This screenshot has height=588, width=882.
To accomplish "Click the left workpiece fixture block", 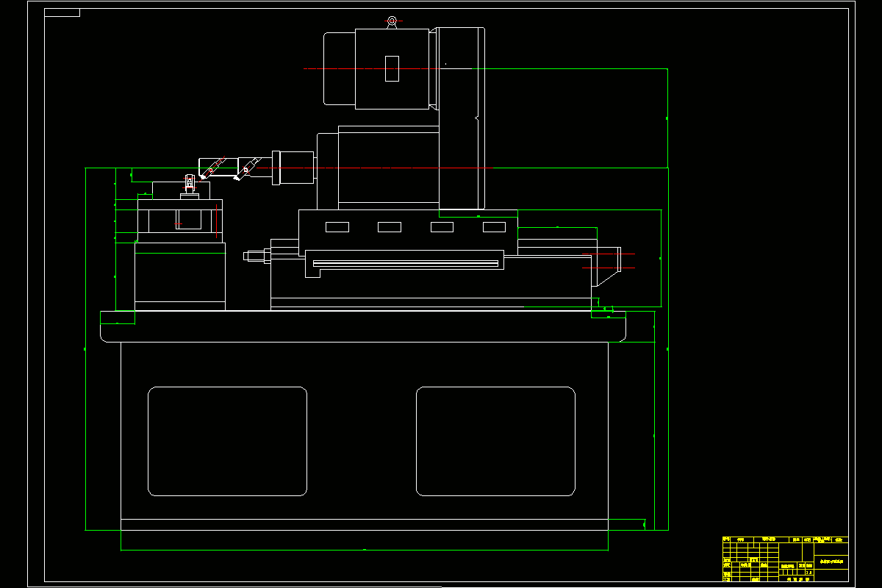I will pos(180,220).
